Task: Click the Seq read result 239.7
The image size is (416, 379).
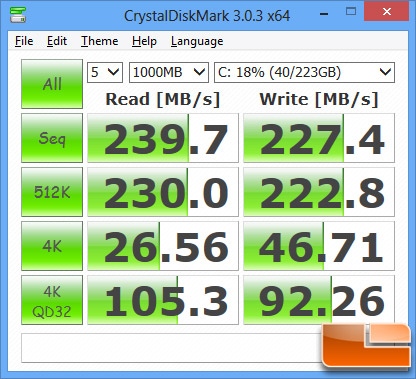Action: click(x=163, y=138)
